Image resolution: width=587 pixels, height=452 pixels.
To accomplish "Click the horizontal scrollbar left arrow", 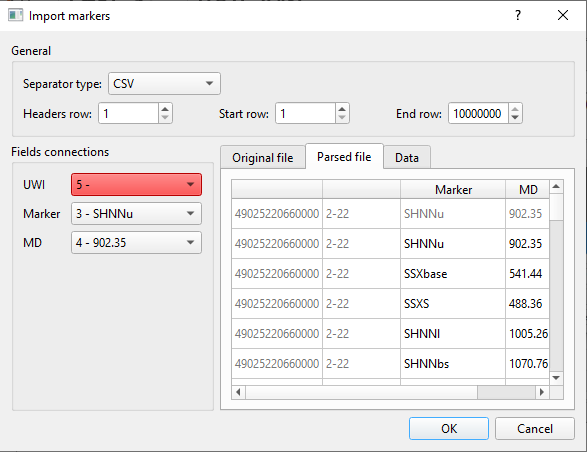I will click(238, 392).
